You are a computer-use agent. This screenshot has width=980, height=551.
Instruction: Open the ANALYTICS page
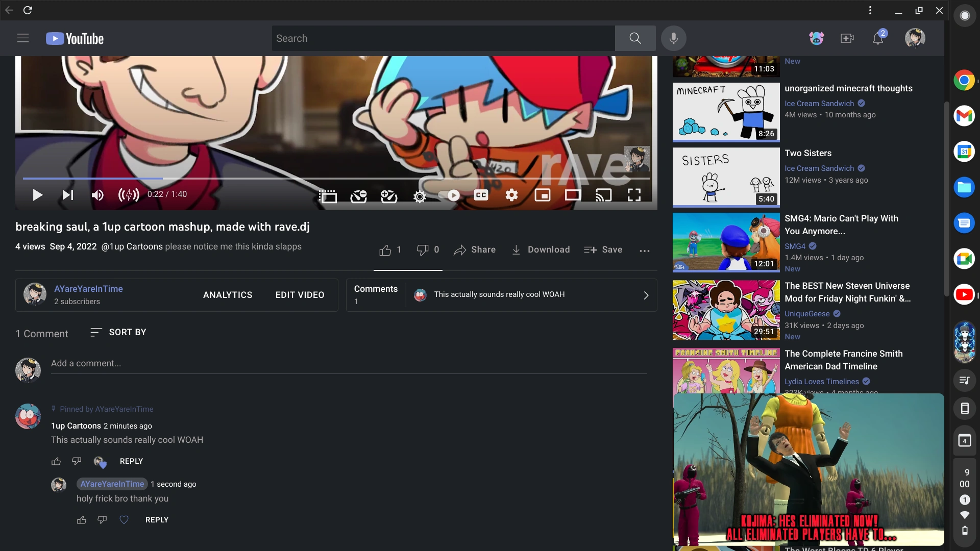[x=228, y=295]
